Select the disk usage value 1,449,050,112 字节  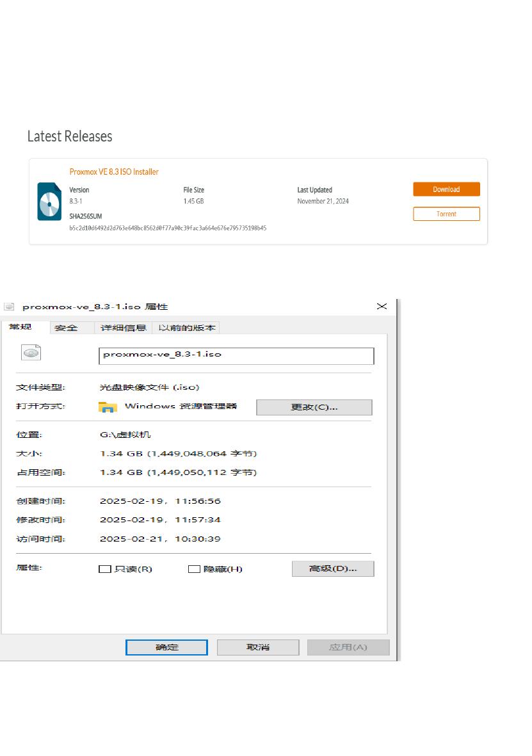204,472
